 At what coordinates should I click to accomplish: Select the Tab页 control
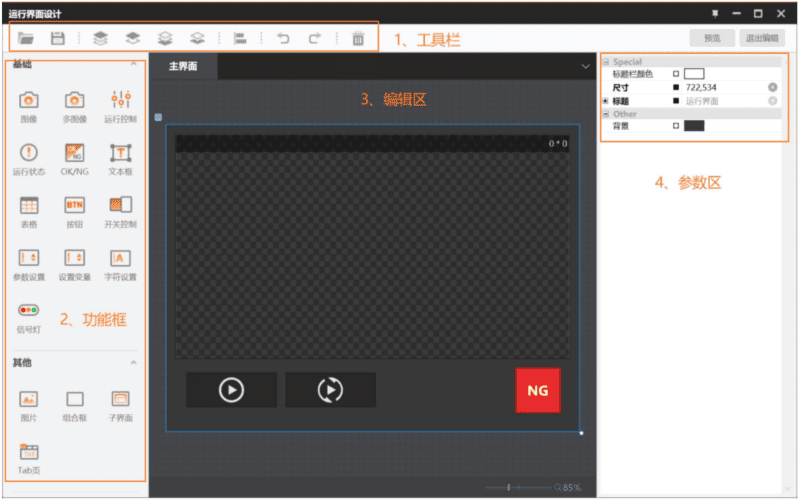(29, 458)
